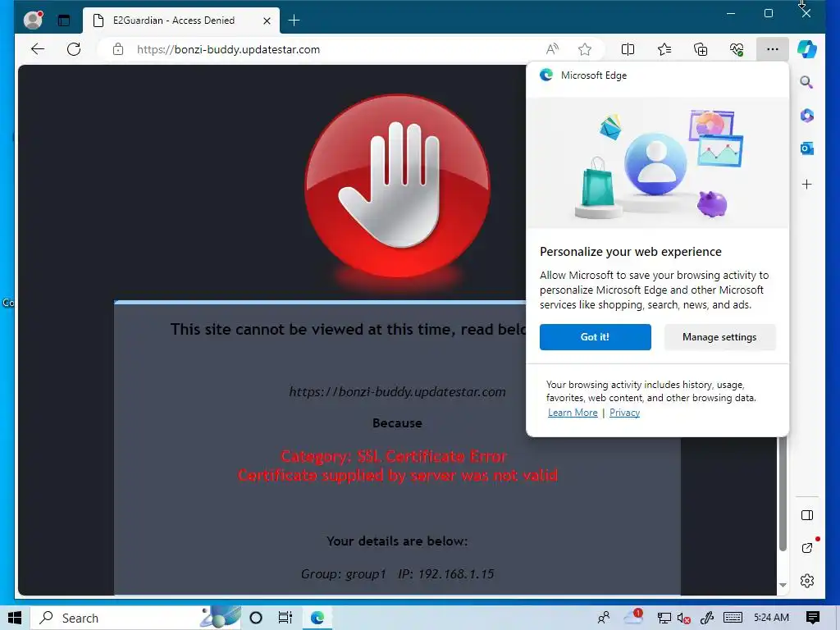Select the E2Guardian - Access Denied tab
Screen dimensions: 840x630
pyautogui.click(x=181, y=21)
